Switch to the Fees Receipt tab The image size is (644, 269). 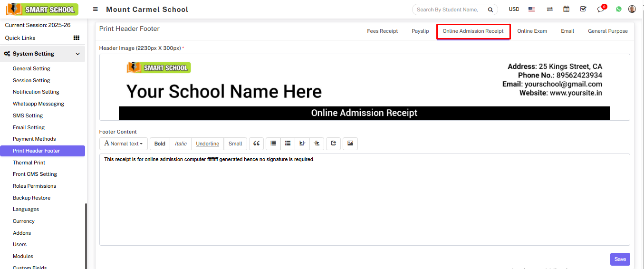(x=382, y=31)
